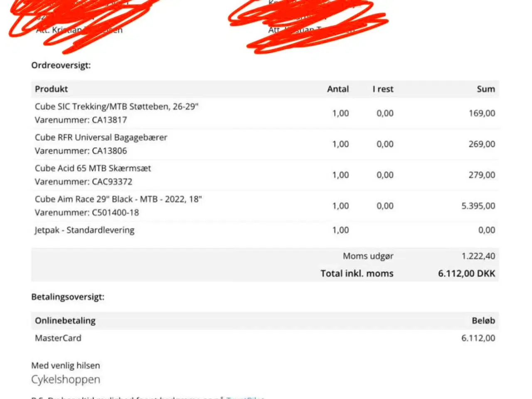The height and width of the screenshot is (399, 532).
Task: Click the Jetpak - Standardlevering row
Action: coord(84,230)
